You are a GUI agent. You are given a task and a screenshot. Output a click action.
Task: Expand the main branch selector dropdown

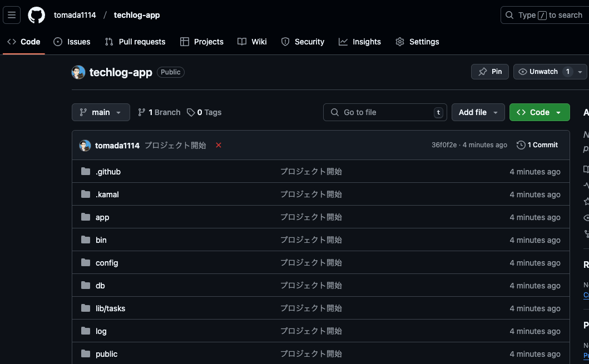(101, 112)
